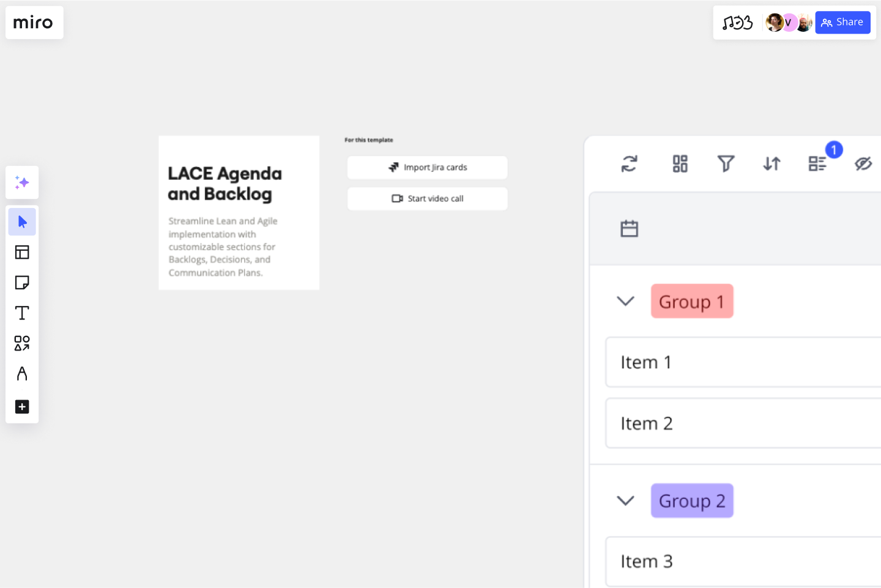881x588 pixels.
Task: Open the frames/templates tool
Action: pyautogui.click(x=22, y=252)
